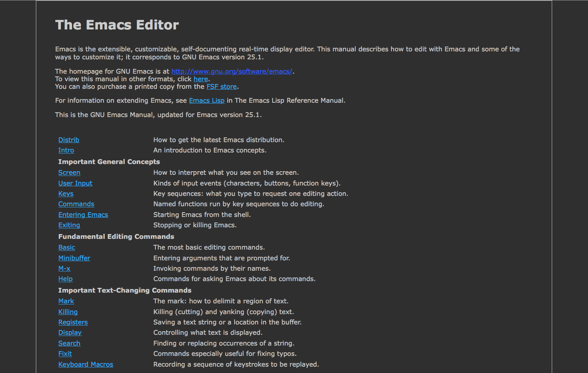The height and width of the screenshot is (373, 588).
Task: Open the Mark section
Action: point(66,301)
